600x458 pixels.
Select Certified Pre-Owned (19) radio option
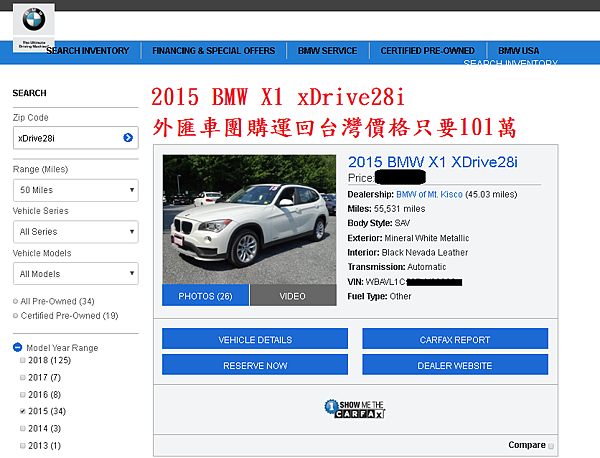[15, 316]
